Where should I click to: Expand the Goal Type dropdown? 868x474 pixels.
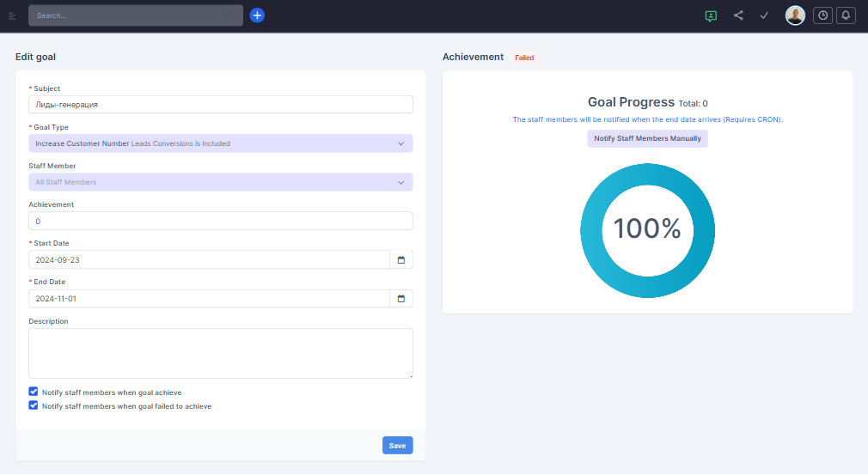(x=220, y=143)
